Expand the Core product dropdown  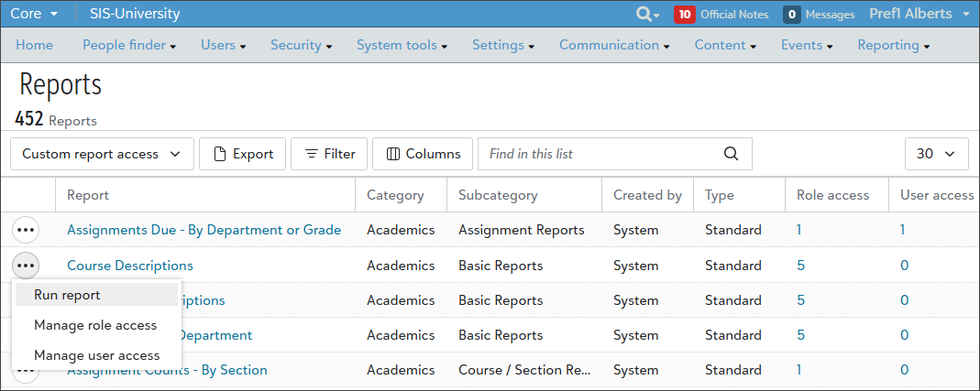[34, 14]
